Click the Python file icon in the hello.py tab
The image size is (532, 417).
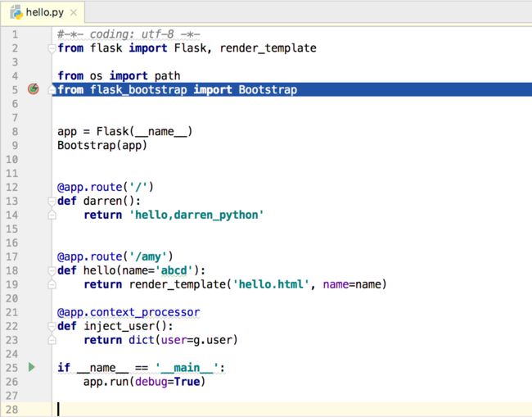coord(16,12)
